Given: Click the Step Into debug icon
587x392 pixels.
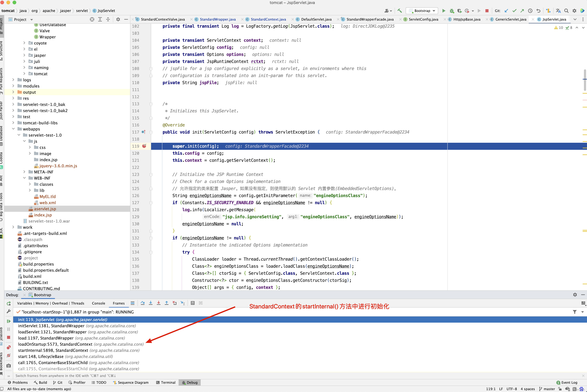Looking at the screenshot, I should coord(151,303).
